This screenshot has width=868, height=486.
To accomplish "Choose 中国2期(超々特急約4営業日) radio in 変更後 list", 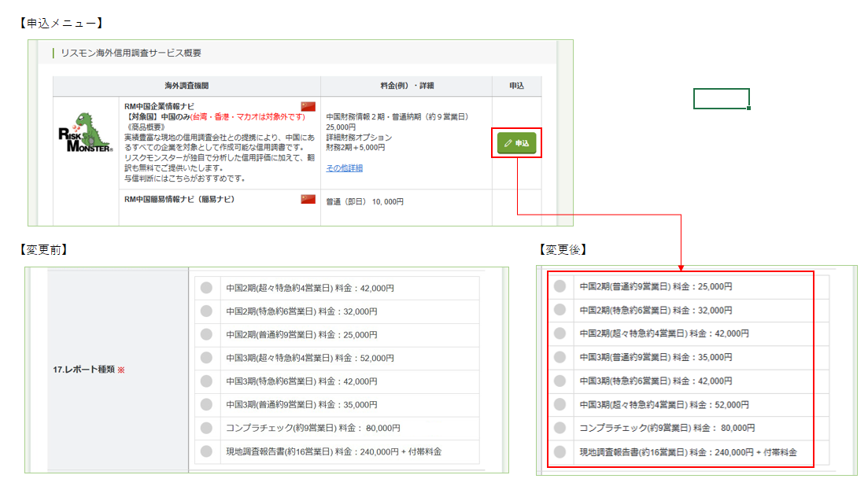I will point(560,333).
